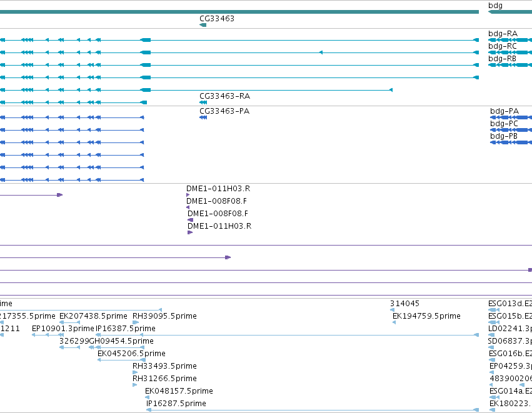Select the CG33463 gene label
The width and height of the screenshot is (532, 413).
click(x=217, y=19)
